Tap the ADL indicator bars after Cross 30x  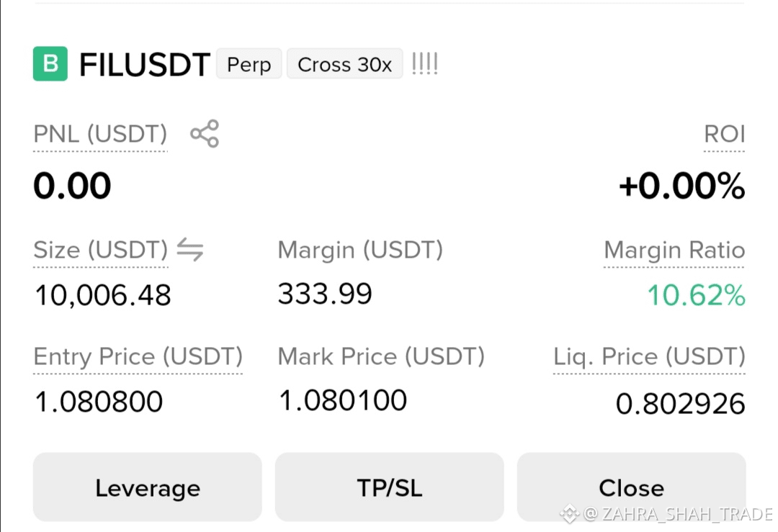click(x=425, y=64)
